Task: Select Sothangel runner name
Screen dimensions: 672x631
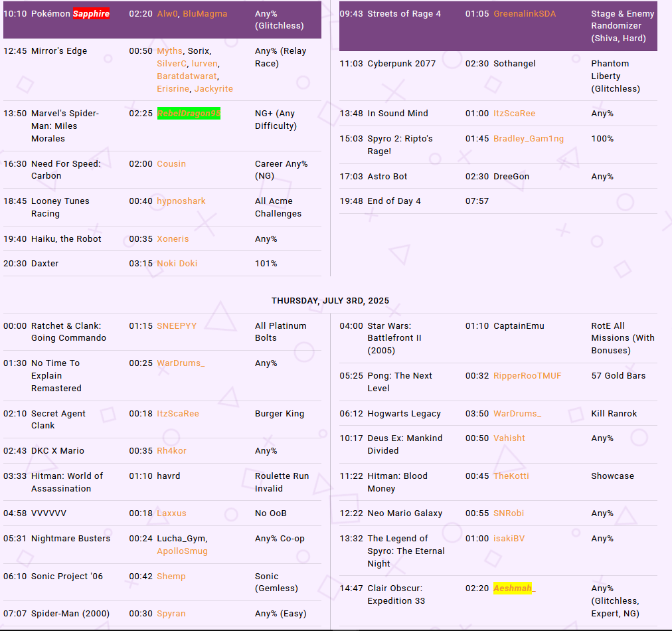Action: click(x=514, y=64)
